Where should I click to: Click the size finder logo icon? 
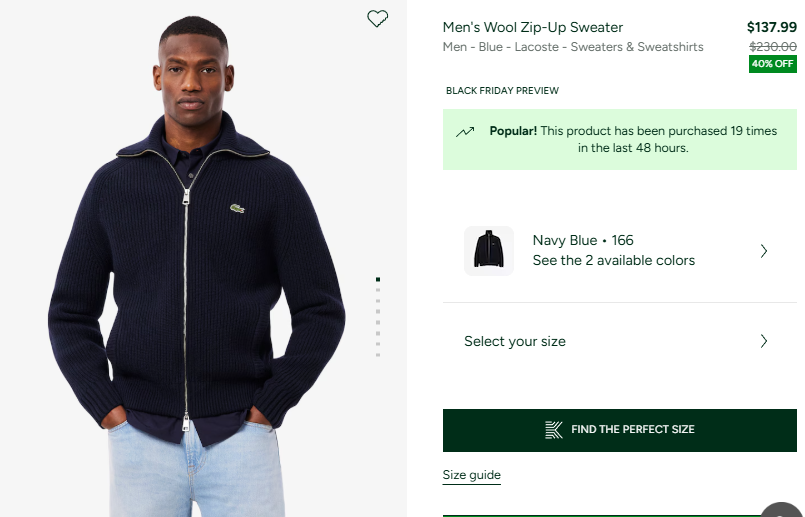[x=554, y=430]
